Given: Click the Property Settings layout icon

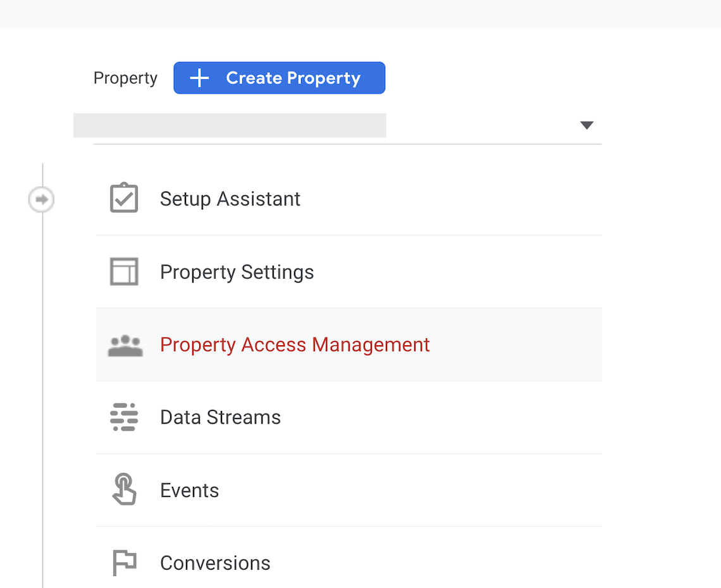Looking at the screenshot, I should click(x=124, y=271).
